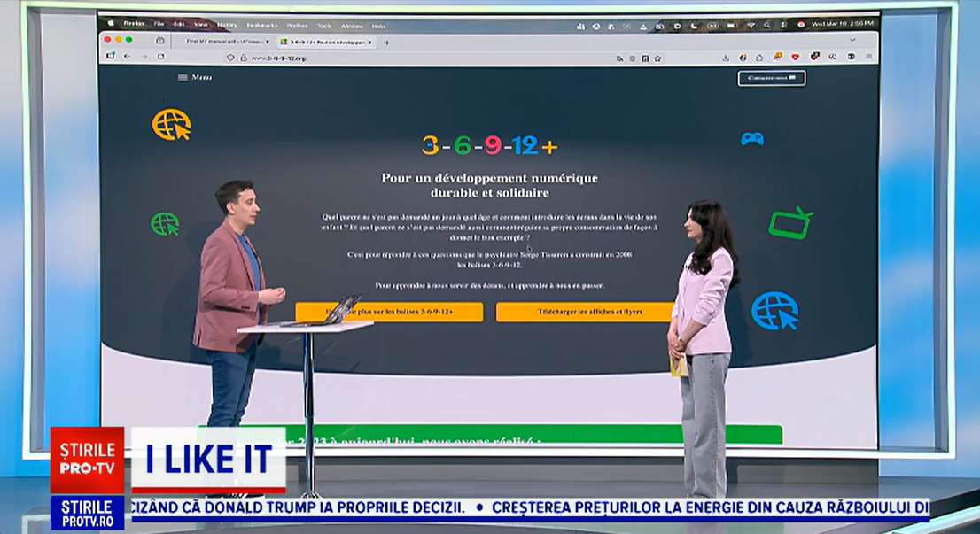Click the browser reload button
Viewport: 980px width, 534px height.
pos(160,57)
